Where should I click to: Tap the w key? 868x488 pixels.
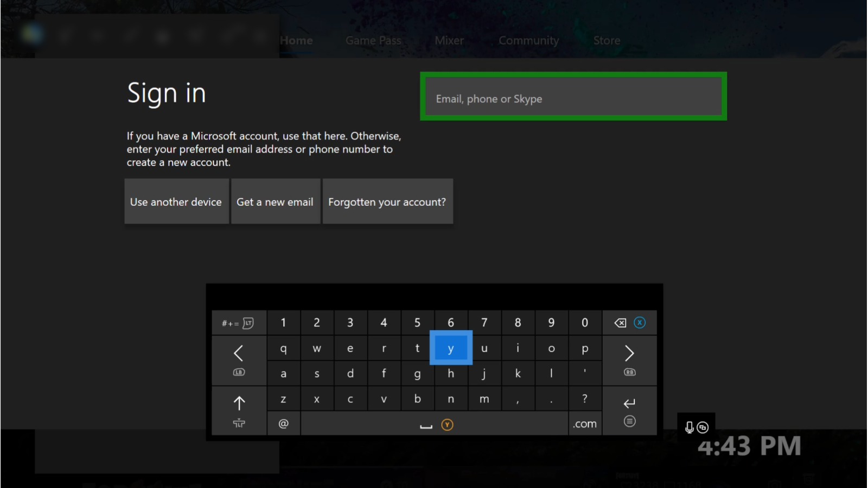coord(317,348)
